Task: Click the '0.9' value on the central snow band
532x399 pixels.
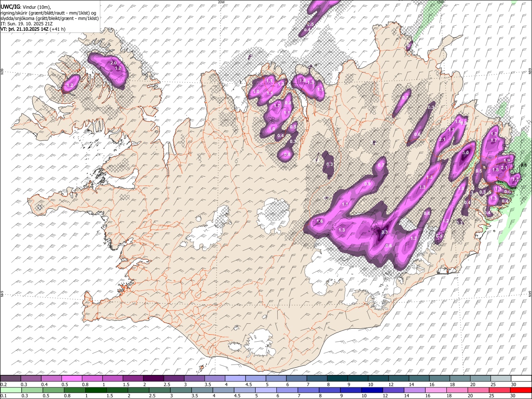Action: click(x=367, y=184)
